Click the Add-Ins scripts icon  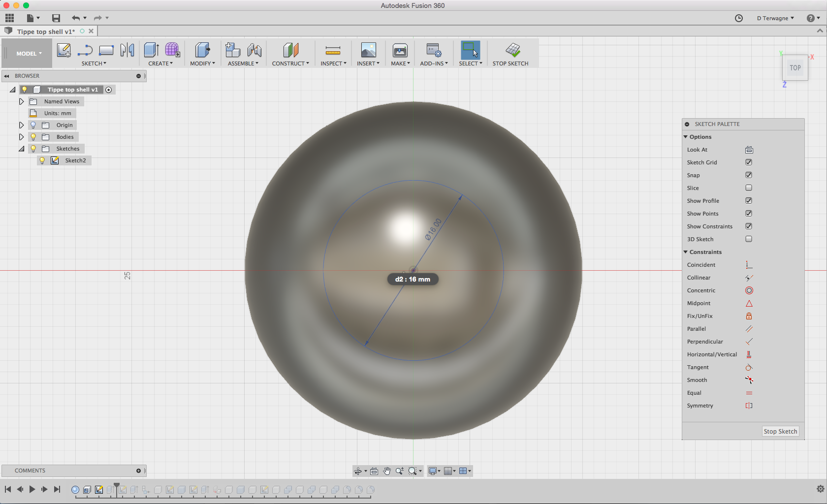point(434,50)
